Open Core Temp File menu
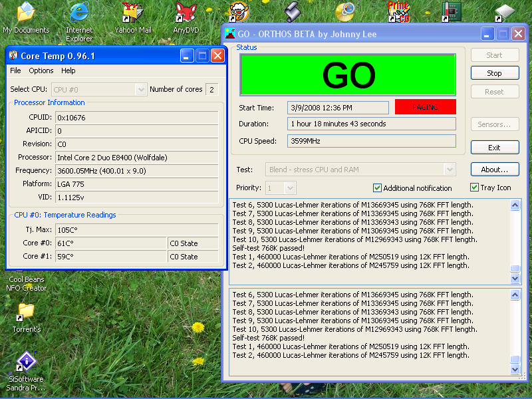Image resolution: width=532 pixels, height=399 pixels. [15, 70]
